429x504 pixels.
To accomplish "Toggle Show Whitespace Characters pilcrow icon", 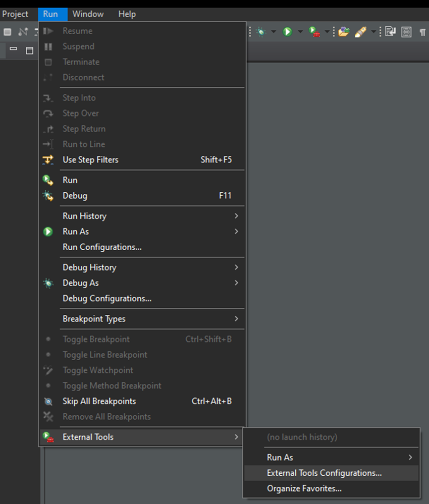I will pyautogui.click(x=422, y=32).
